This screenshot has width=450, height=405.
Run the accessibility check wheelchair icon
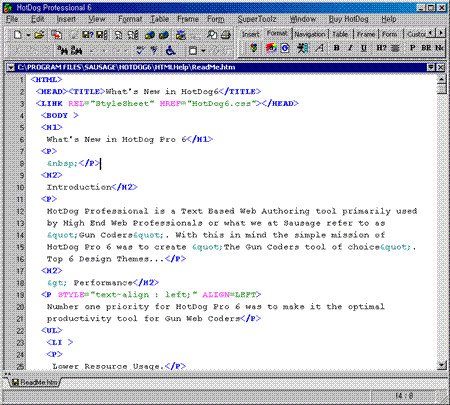coord(170,50)
